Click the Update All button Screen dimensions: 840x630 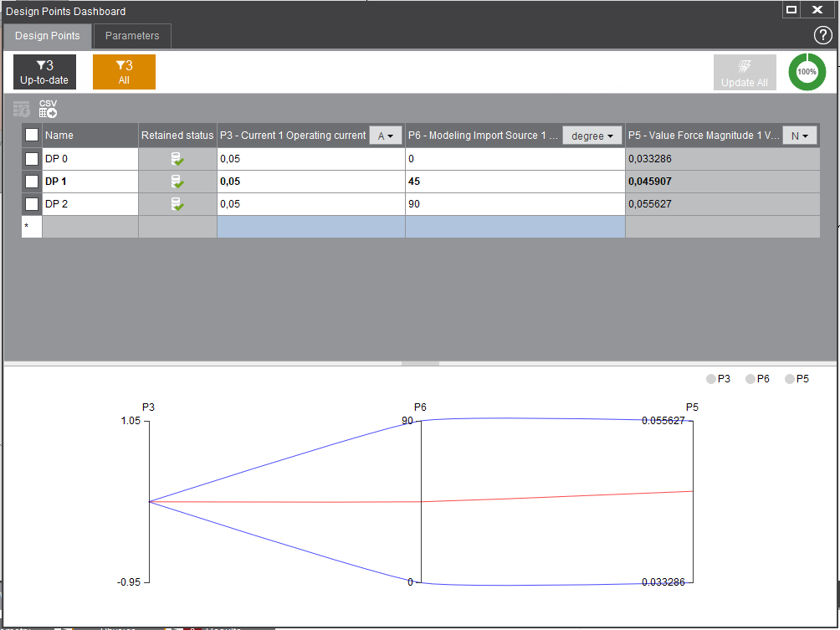pyautogui.click(x=745, y=72)
